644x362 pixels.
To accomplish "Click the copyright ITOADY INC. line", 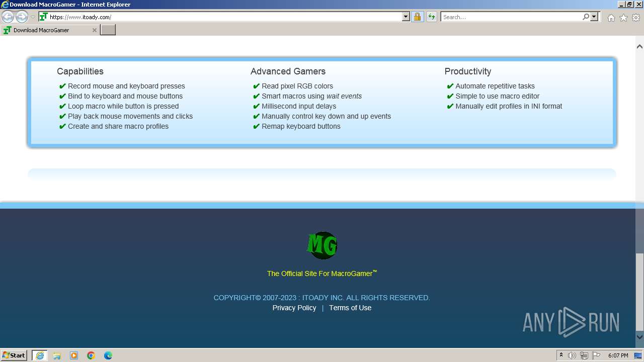I will tap(322, 298).
